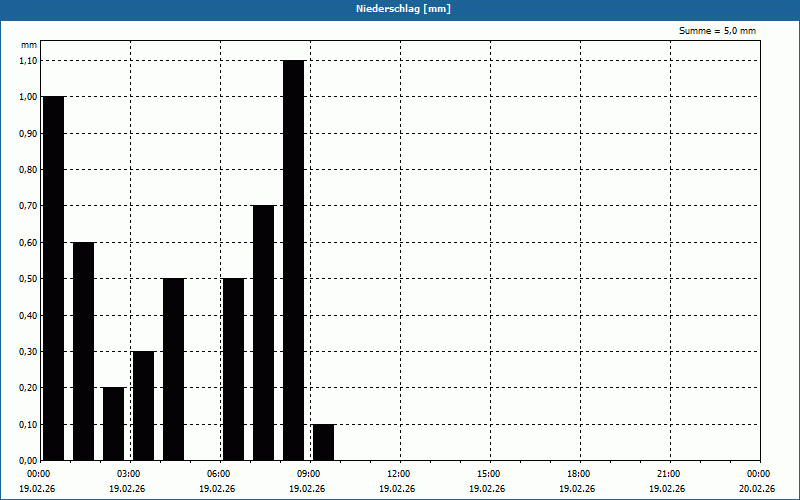Select the 0,30 mm bar after 03:00
This screenshot has width=800, height=500.
(x=143, y=406)
